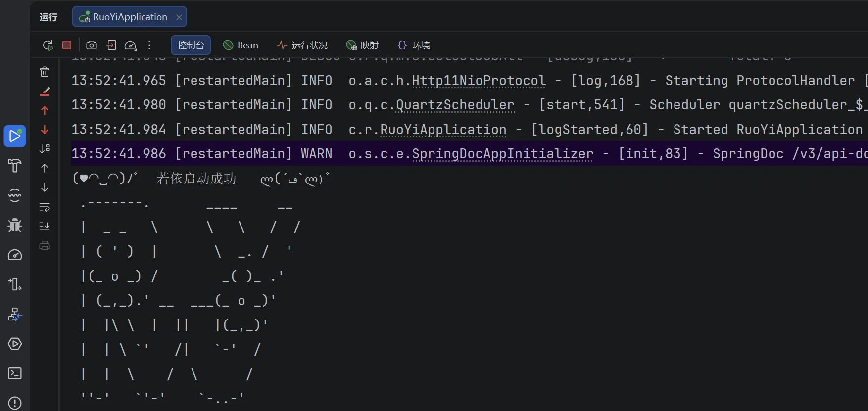This screenshot has width=868, height=411.
Task: Open the Build hammer tool window
Action: 15,166
